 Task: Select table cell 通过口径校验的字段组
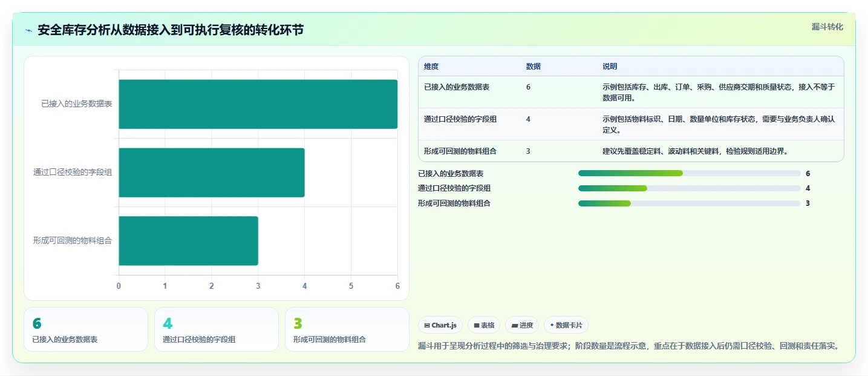[460, 119]
